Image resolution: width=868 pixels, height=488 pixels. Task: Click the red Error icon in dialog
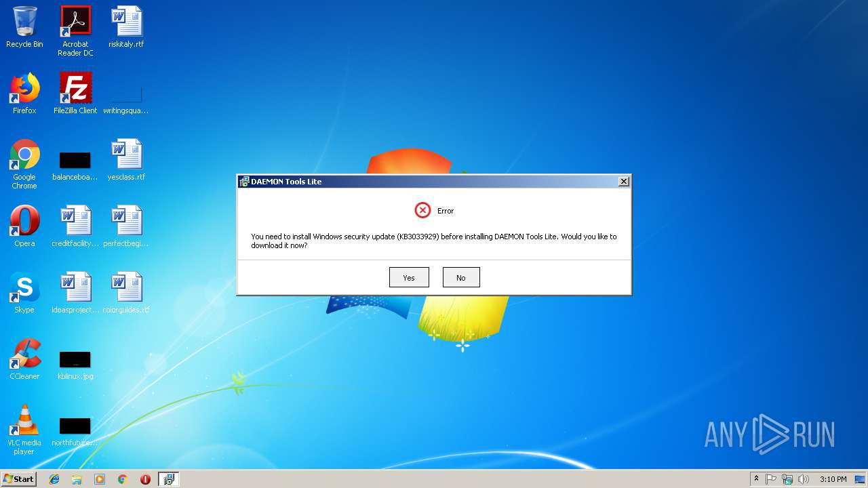pos(422,210)
